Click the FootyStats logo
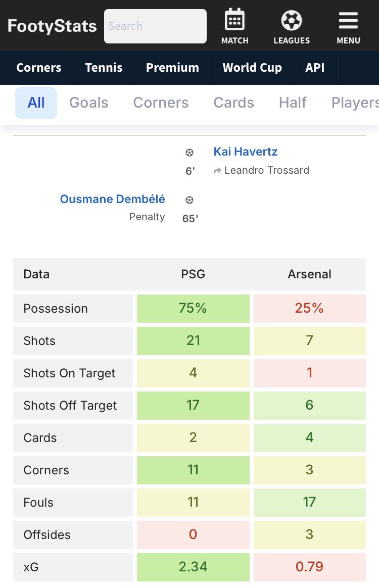This screenshot has width=379, height=588. coord(52,26)
